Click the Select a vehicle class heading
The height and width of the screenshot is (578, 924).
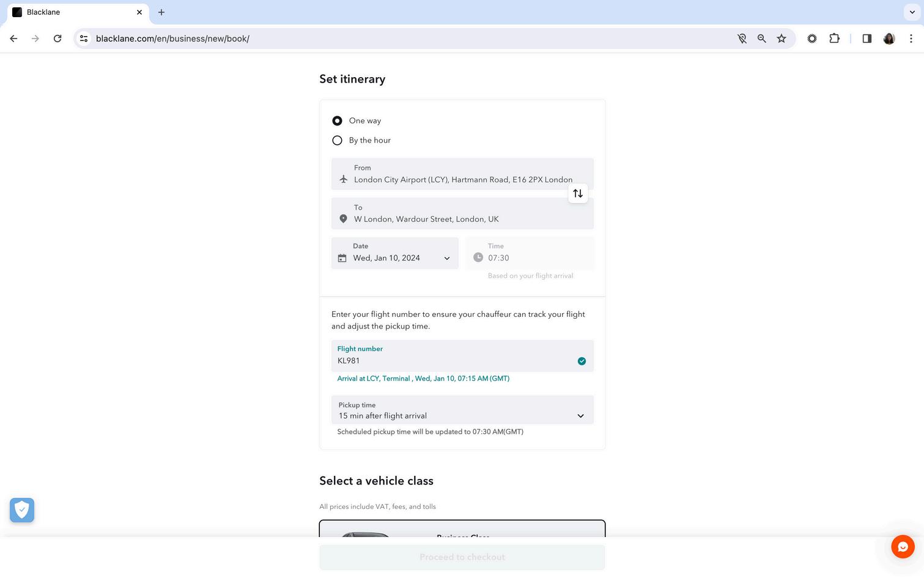click(x=376, y=481)
